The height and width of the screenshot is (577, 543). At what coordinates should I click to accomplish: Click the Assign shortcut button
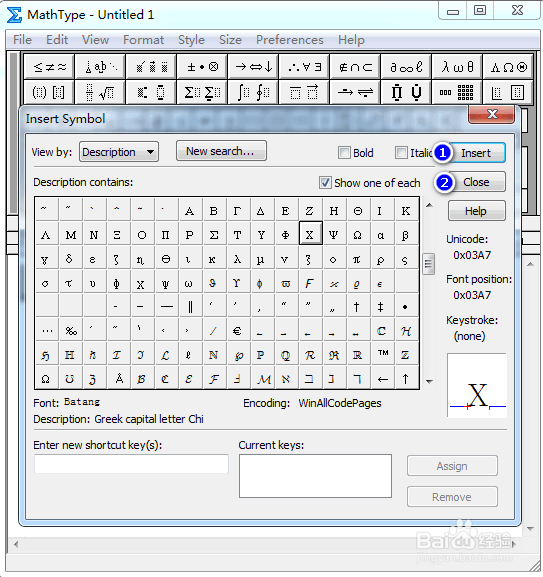452,466
